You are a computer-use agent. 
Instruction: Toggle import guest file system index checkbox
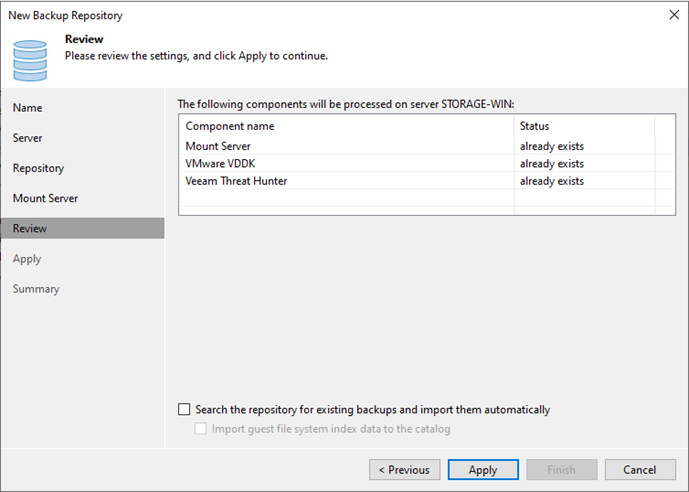200,429
